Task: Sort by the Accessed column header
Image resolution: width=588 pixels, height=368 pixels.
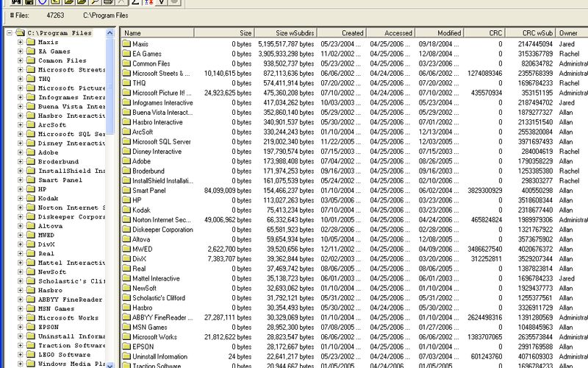Action: (x=391, y=33)
